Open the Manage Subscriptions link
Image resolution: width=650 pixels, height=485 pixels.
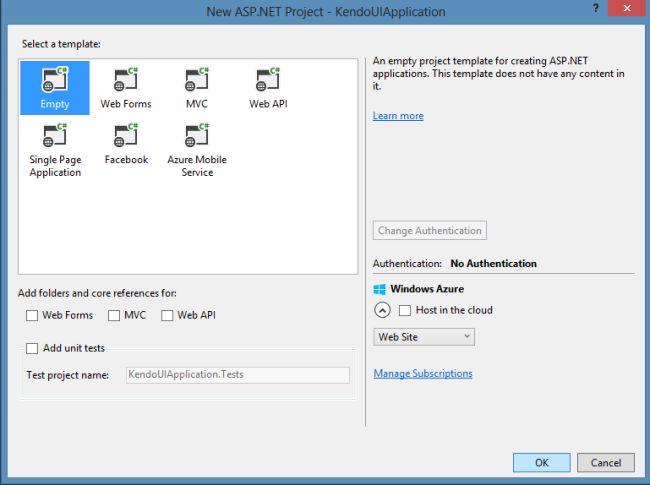(x=423, y=373)
